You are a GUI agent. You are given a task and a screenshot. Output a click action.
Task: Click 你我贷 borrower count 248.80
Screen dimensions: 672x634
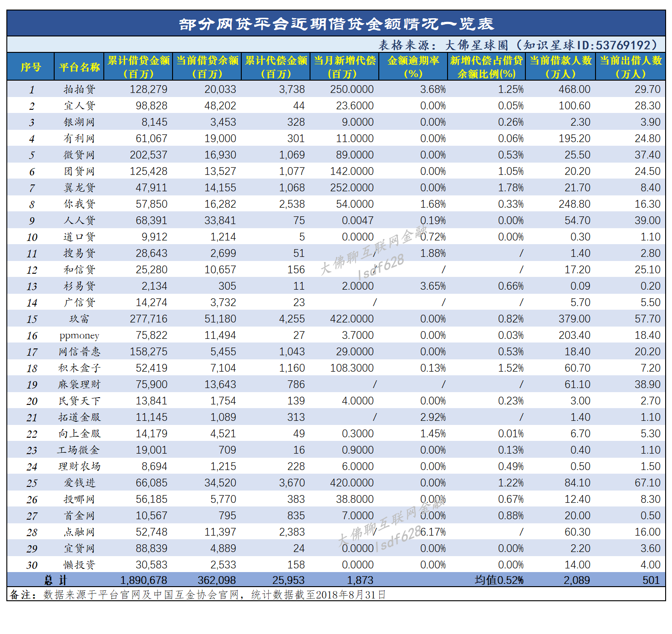575,204
